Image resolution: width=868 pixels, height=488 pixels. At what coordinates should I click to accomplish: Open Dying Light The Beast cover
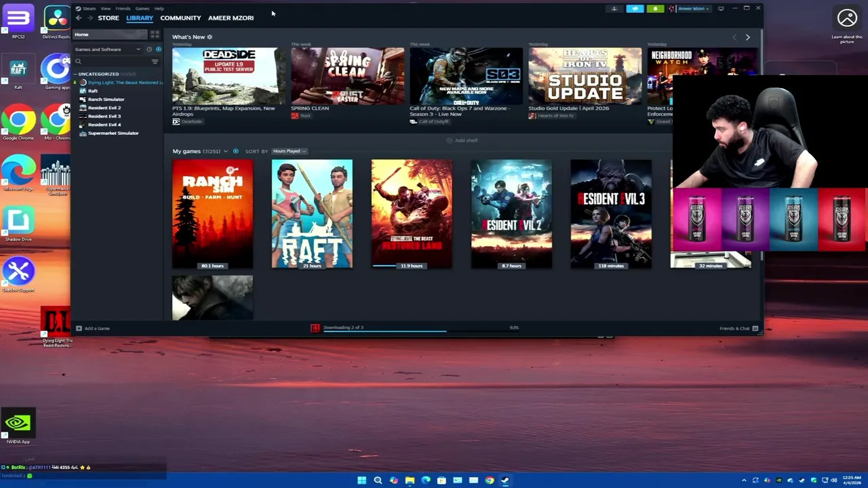click(412, 213)
